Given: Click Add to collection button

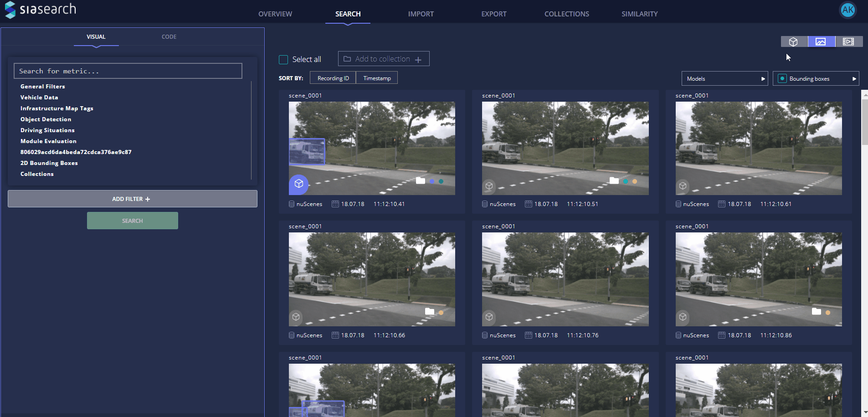Looking at the screenshot, I should (x=384, y=59).
